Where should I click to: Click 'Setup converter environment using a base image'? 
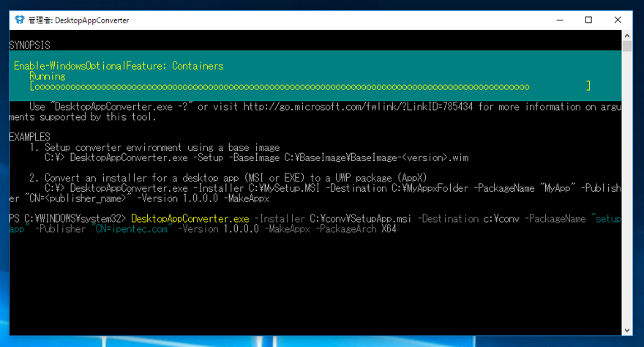(162, 147)
